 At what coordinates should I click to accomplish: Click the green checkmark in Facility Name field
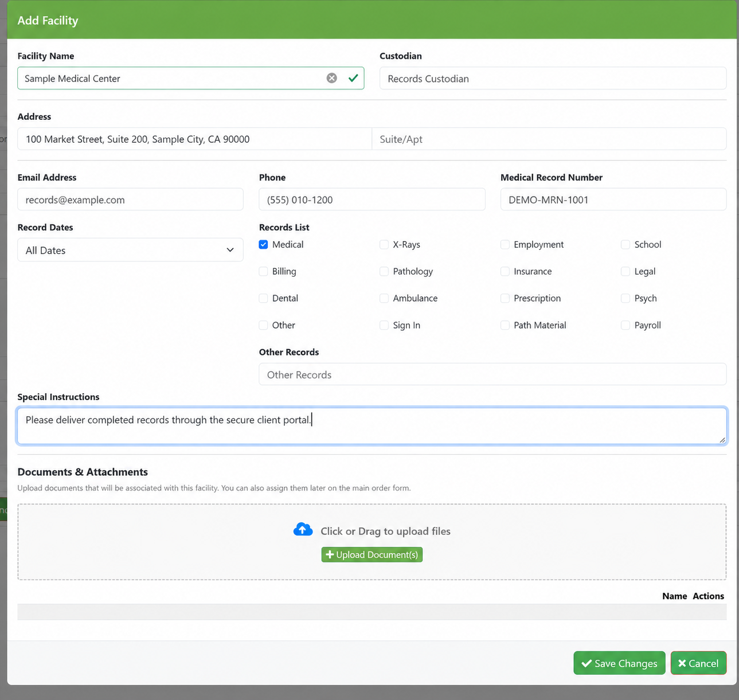pos(353,78)
